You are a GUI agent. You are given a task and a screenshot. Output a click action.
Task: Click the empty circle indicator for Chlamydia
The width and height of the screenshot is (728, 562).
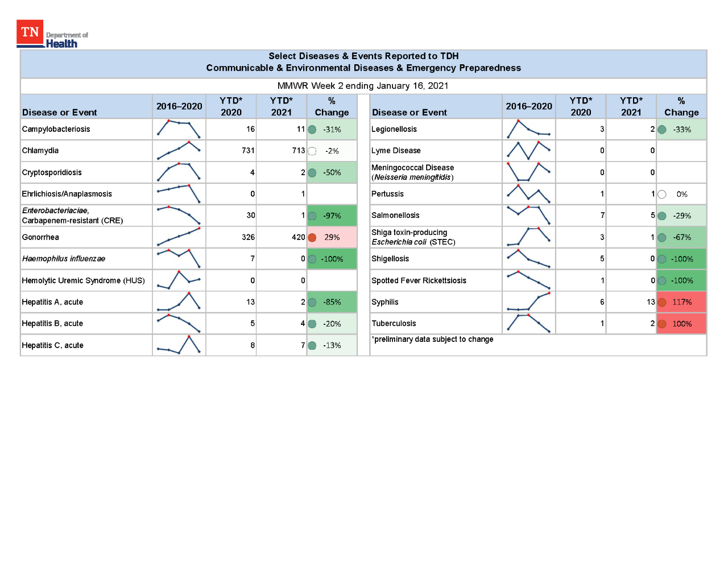click(312, 151)
